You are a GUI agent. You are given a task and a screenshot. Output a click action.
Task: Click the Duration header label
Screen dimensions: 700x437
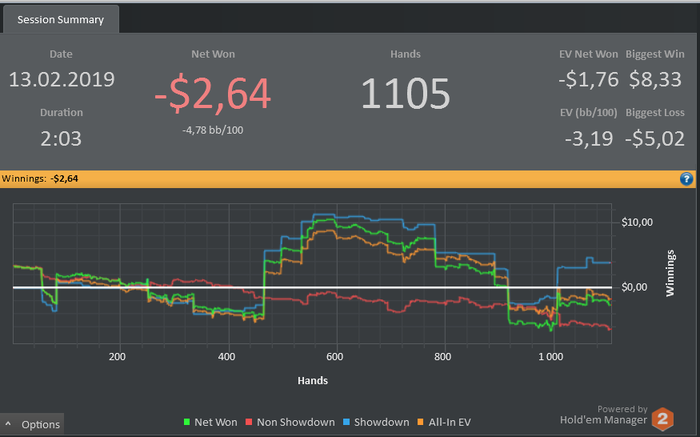61,112
